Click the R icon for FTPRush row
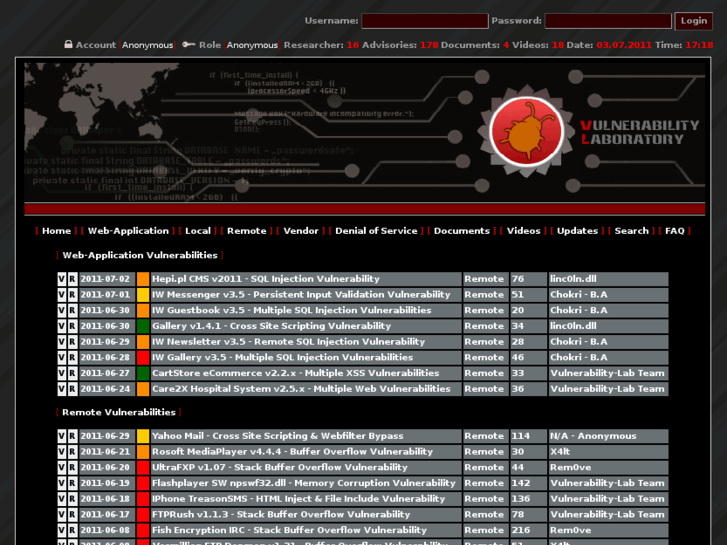 pyautogui.click(x=72, y=515)
